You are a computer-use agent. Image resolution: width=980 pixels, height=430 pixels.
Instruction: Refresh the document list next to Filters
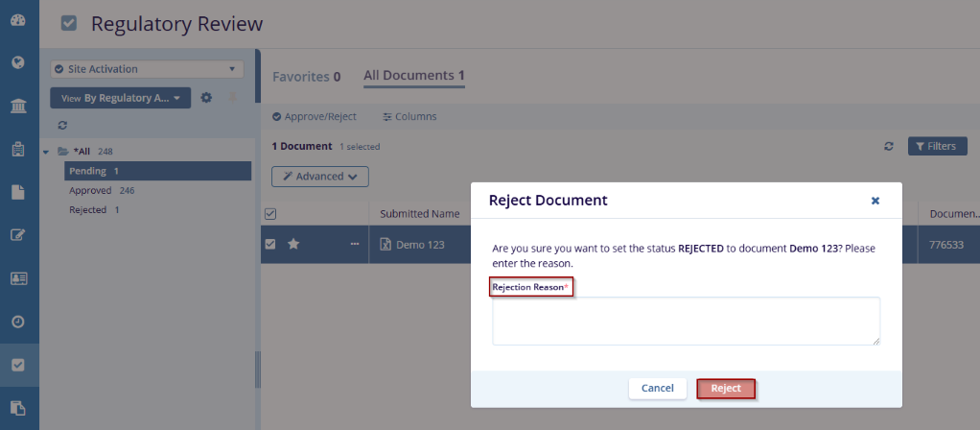pyautogui.click(x=889, y=146)
